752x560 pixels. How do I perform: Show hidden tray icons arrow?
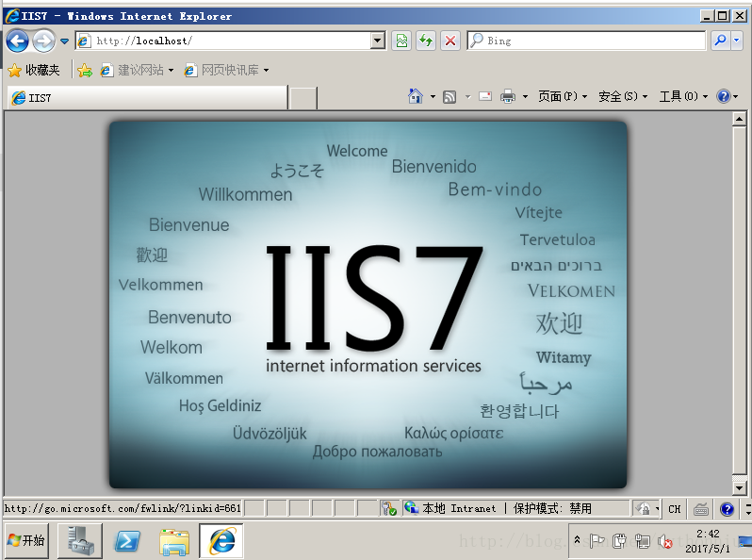(578, 540)
